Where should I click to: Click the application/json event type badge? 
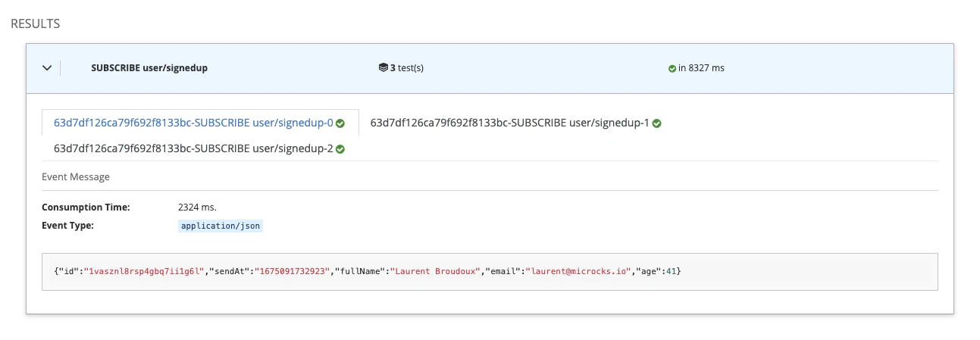click(x=221, y=226)
